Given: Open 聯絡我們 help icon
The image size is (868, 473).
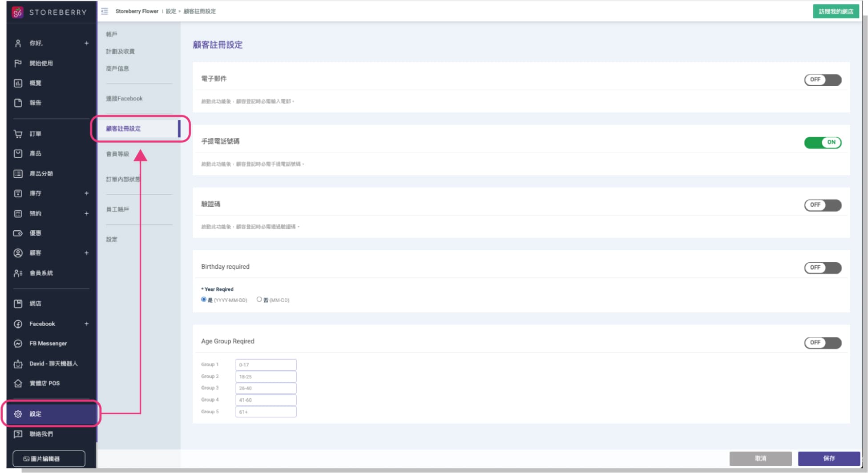Looking at the screenshot, I should click(x=18, y=434).
